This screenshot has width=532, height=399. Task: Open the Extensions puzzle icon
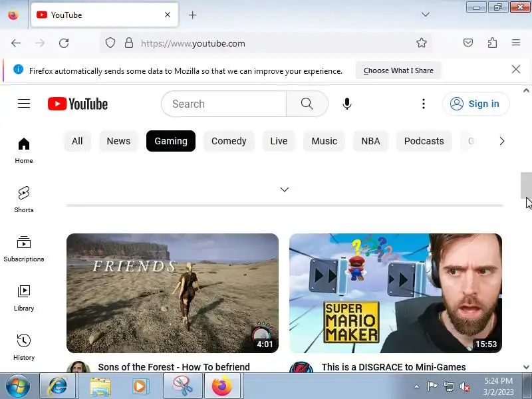pyautogui.click(x=492, y=43)
